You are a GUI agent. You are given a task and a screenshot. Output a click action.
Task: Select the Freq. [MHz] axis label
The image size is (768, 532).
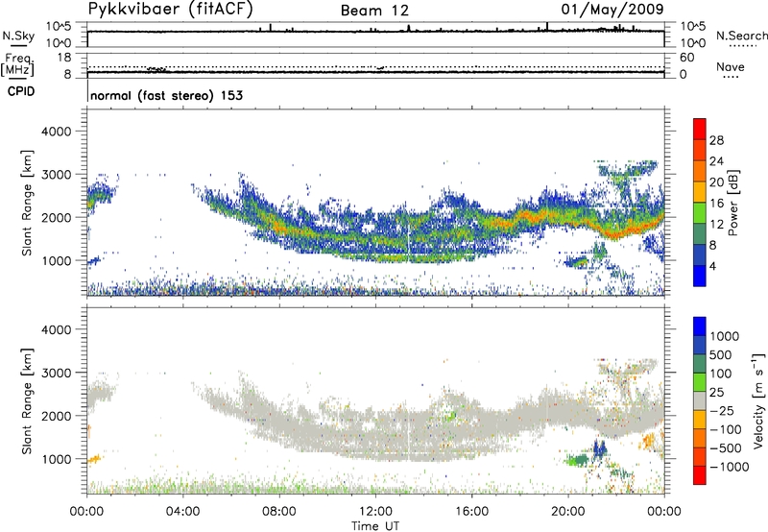pyautogui.click(x=18, y=64)
